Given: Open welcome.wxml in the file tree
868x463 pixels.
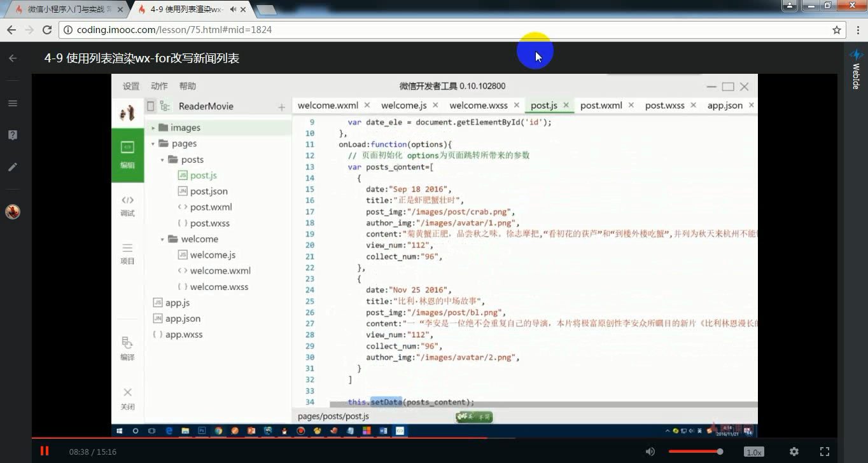Looking at the screenshot, I should click(x=214, y=271).
